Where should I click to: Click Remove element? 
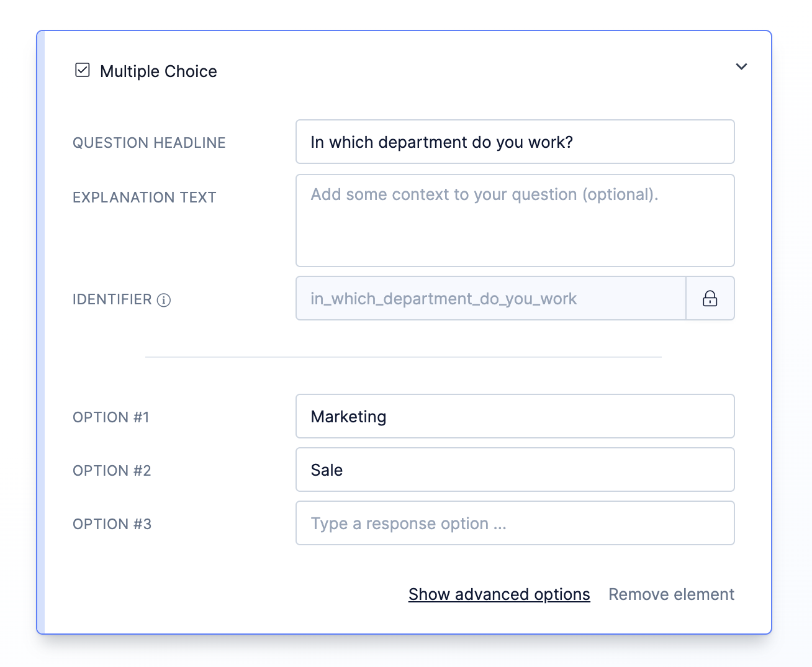click(670, 594)
